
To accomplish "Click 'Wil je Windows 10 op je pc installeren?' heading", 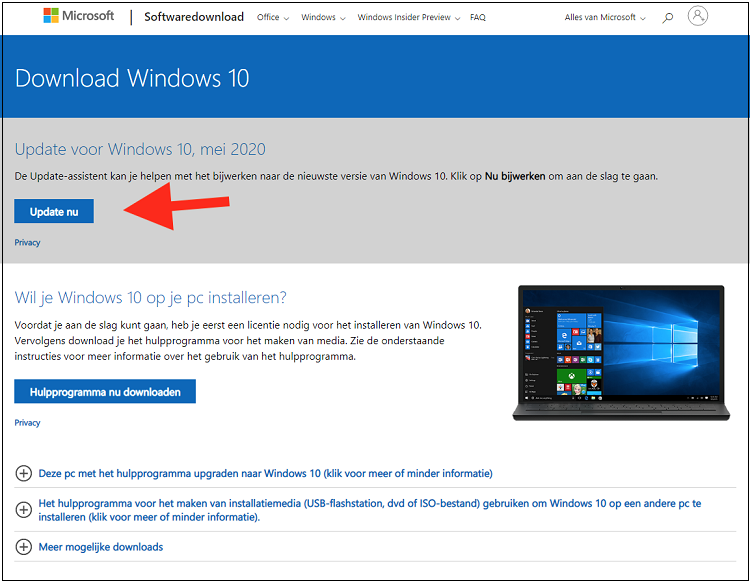I will tap(150, 297).
